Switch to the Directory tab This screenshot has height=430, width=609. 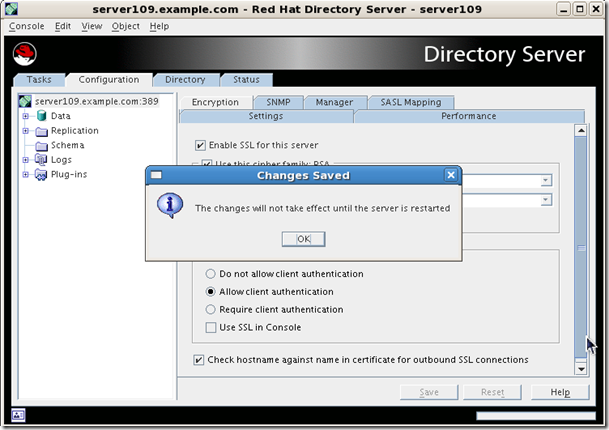[x=185, y=80]
